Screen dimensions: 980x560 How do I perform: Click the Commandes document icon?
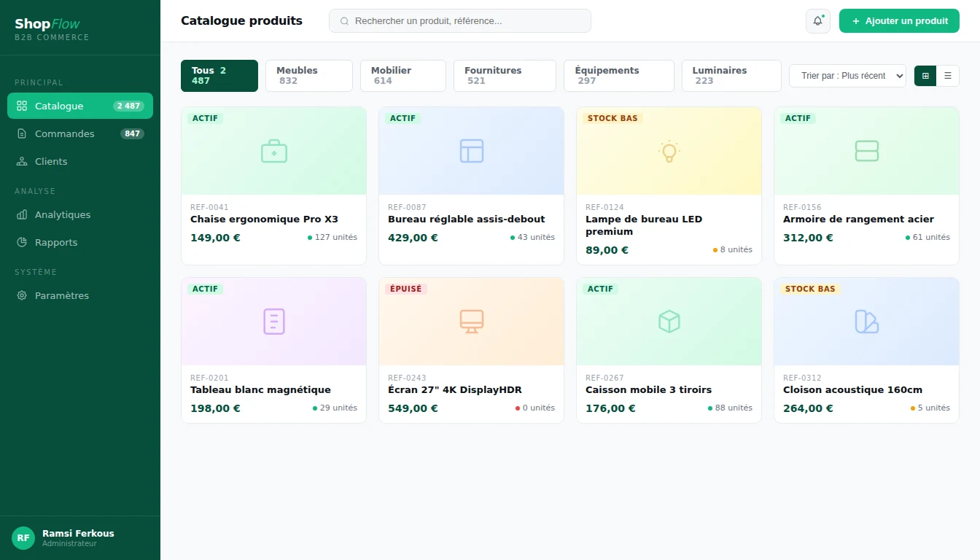(x=22, y=133)
